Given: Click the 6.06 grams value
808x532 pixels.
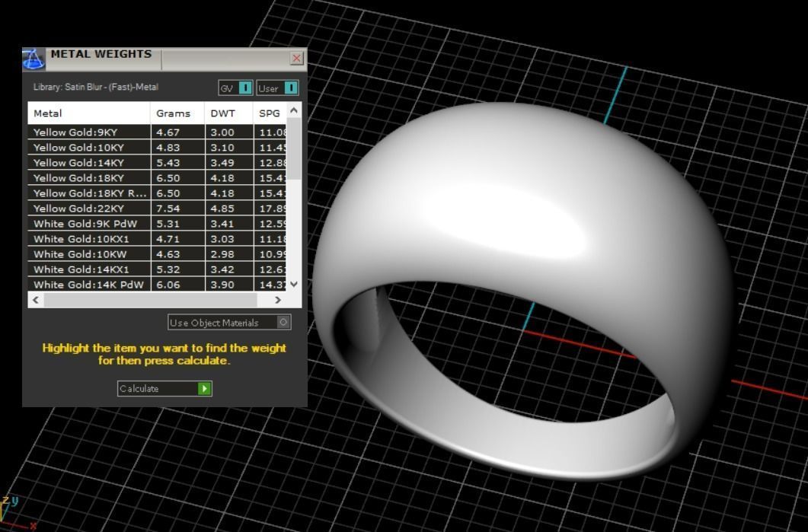Looking at the screenshot, I should click(168, 285).
